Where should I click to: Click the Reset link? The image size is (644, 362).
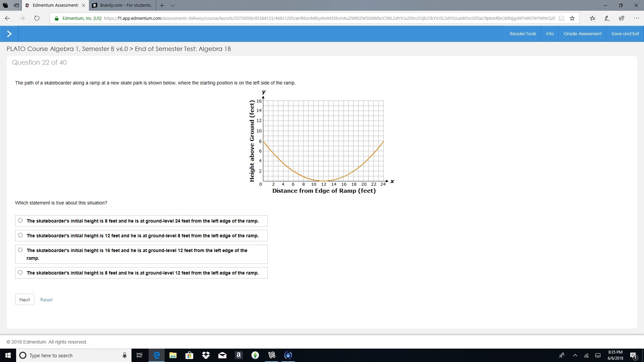click(46, 300)
